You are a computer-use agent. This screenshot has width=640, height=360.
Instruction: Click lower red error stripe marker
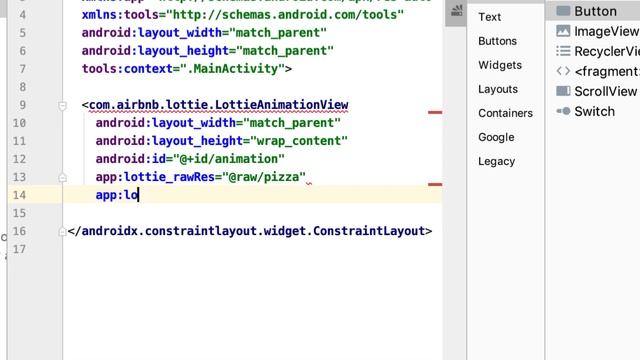pos(435,184)
